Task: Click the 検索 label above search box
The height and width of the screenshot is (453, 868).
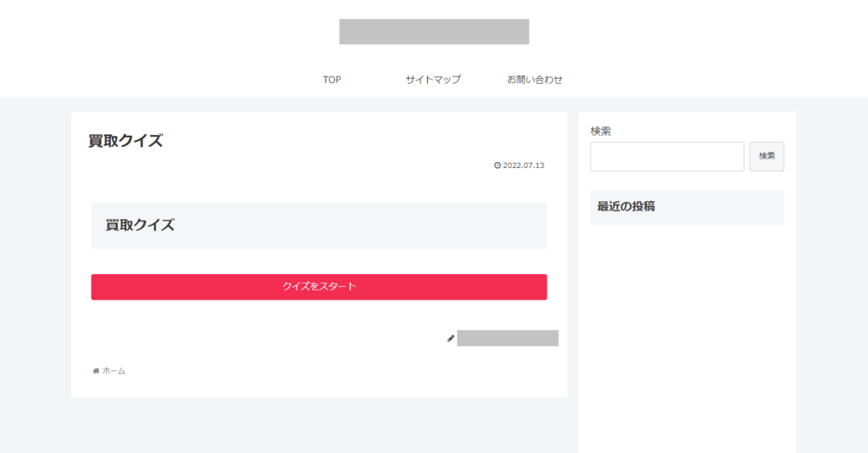Action: click(x=601, y=131)
